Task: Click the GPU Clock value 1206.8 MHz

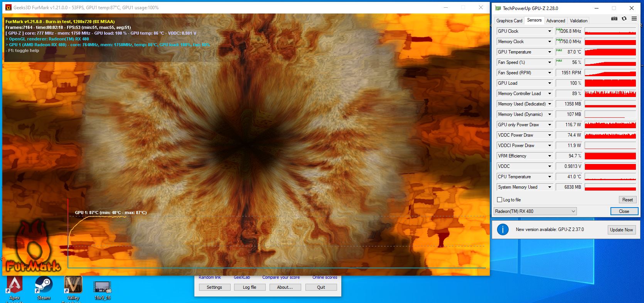Action: coord(570,31)
